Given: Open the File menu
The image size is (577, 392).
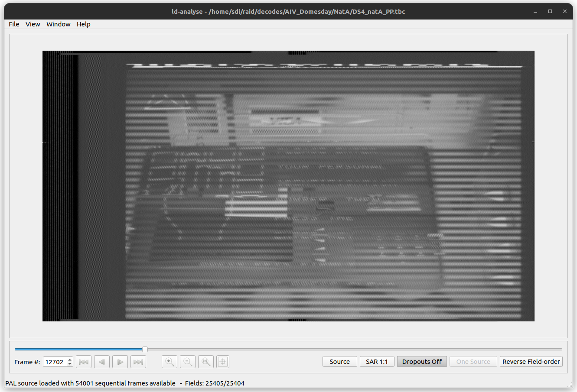Looking at the screenshot, I should coord(14,24).
